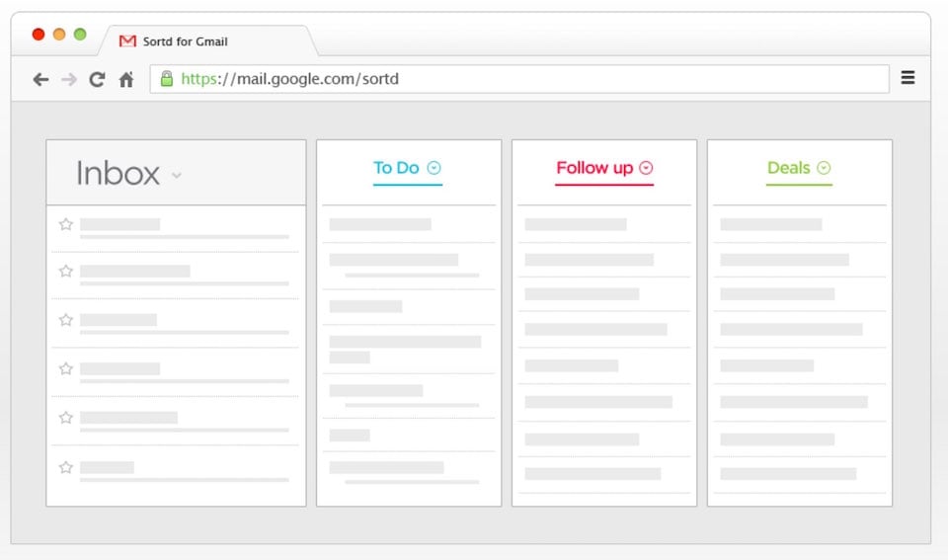Toggle the star on the third email

pyautogui.click(x=66, y=320)
